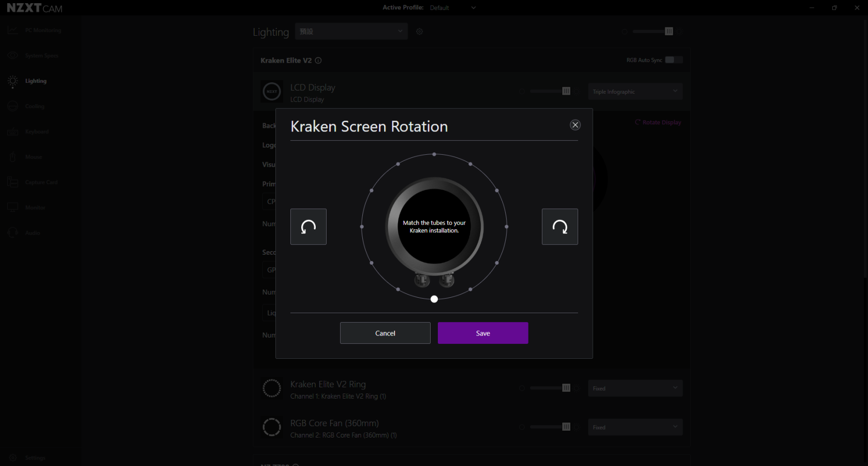This screenshot has width=868, height=466.
Task: Select the right-side rotation point on the ring
Action: (506, 227)
